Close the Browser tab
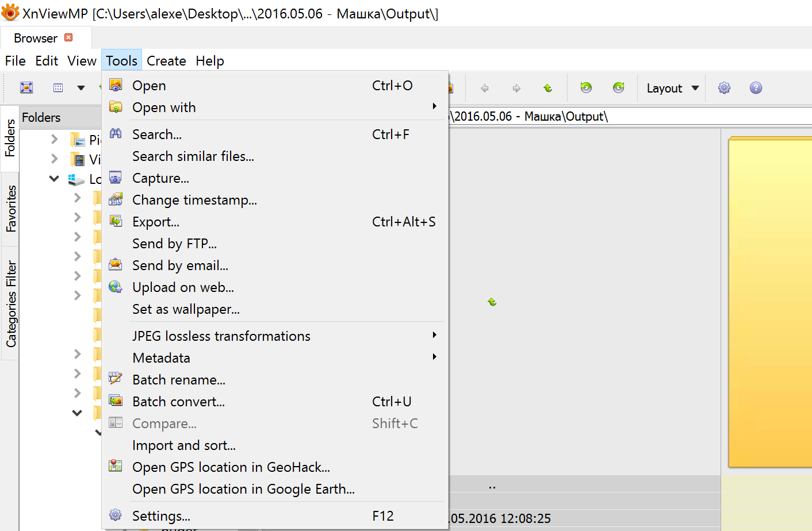This screenshot has width=812, height=531. [x=68, y=37]
